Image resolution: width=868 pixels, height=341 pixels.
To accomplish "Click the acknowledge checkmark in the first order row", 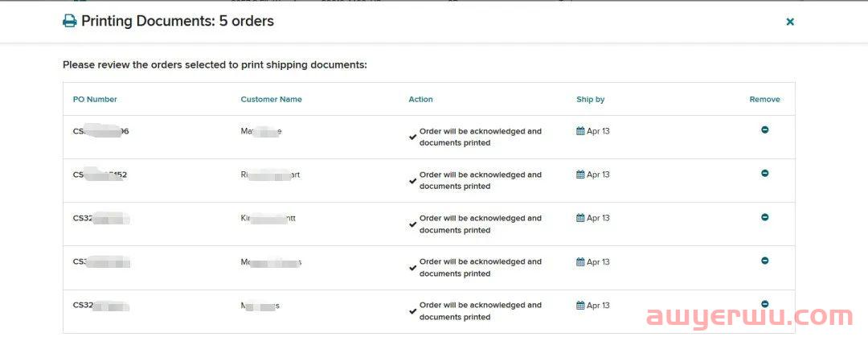I will pyautogui.click(x=412, y=138).
